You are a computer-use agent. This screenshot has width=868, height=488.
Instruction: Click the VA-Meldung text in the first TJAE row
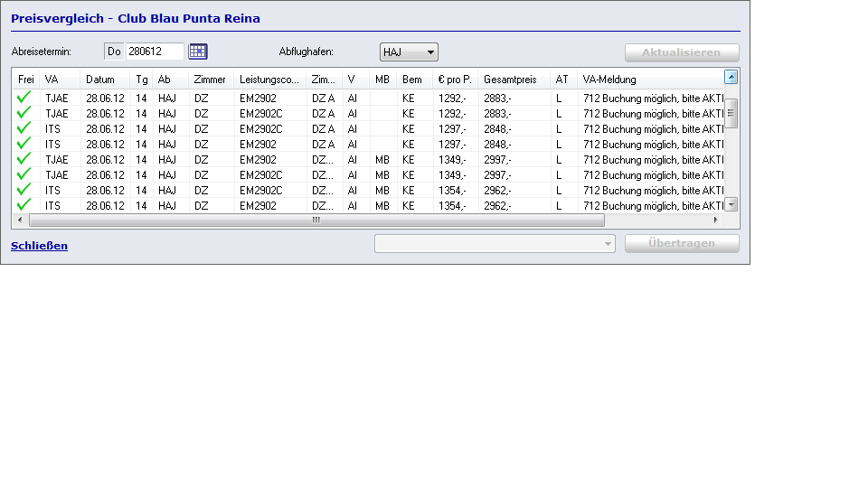coord(653,98)
